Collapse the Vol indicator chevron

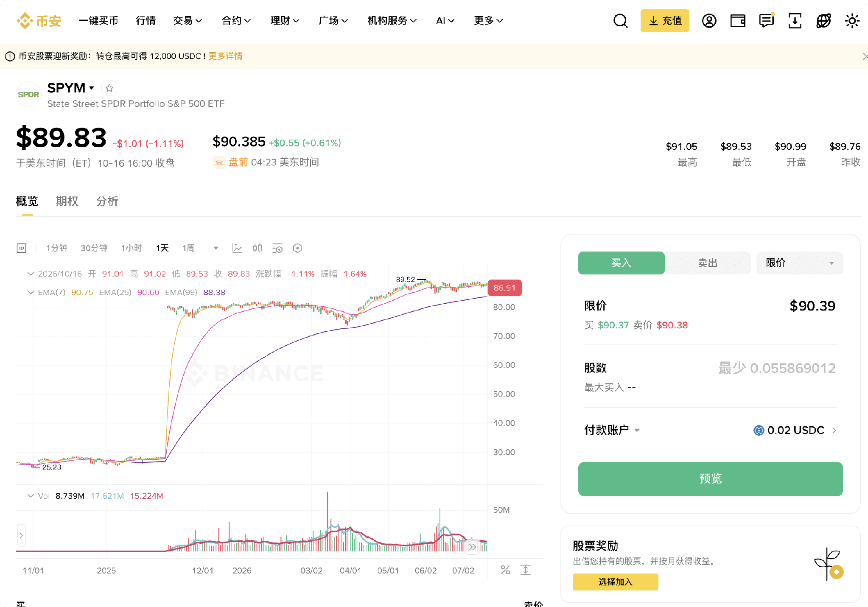pos(31,496)
